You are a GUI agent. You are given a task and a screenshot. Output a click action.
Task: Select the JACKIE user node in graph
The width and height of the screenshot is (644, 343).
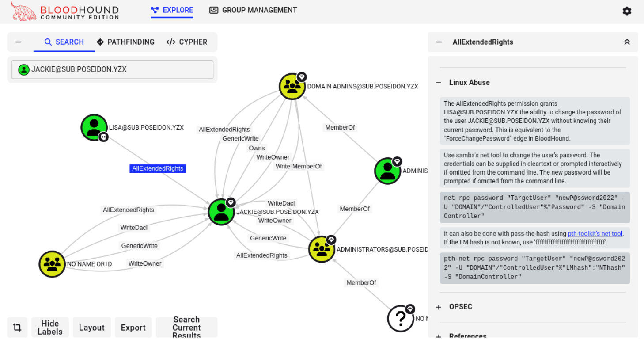pos(221,212)
